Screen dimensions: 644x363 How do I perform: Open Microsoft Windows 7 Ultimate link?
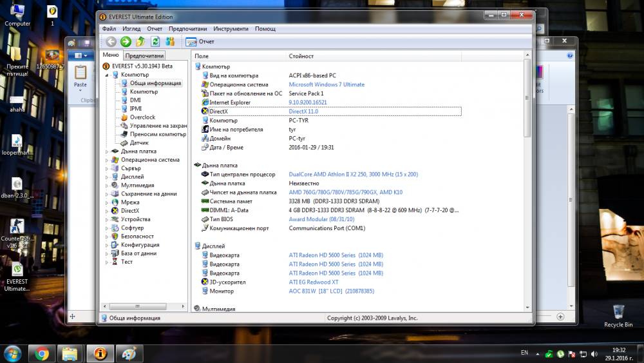click(x=327, y=84)
